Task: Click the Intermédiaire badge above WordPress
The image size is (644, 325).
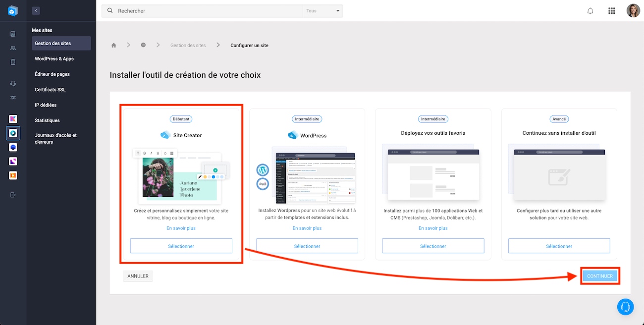Action: tap(307, 119)
